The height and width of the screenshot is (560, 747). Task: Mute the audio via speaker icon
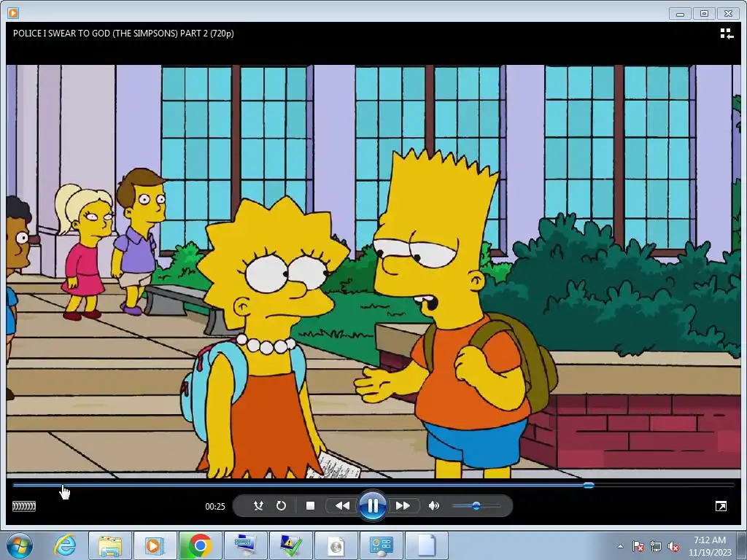pos(433,506)
